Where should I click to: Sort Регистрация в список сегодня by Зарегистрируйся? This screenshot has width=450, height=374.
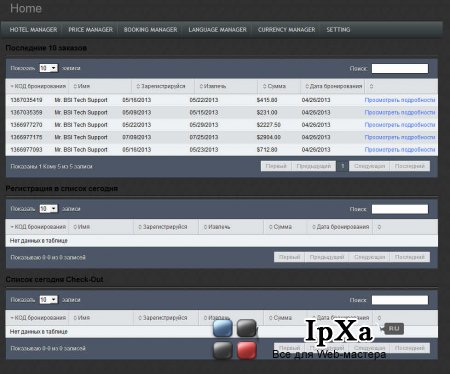(162, 227)
